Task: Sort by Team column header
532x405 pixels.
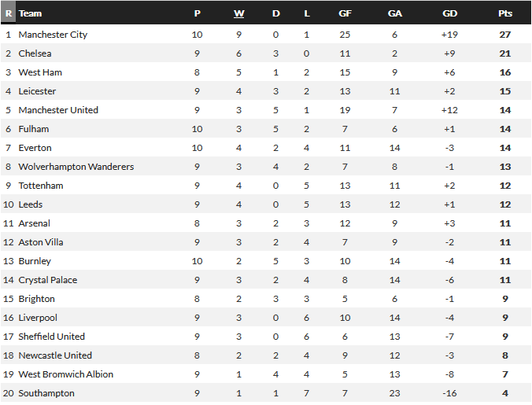Action: pos(30,13)
